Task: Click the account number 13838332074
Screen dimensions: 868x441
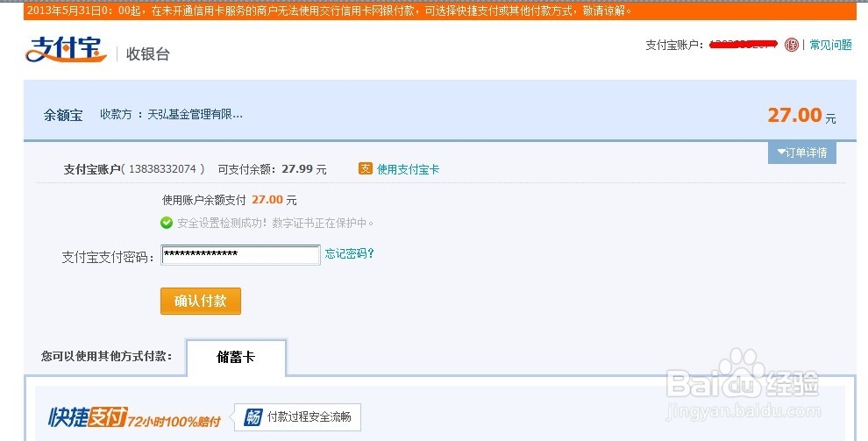Action: pos(163,168)
